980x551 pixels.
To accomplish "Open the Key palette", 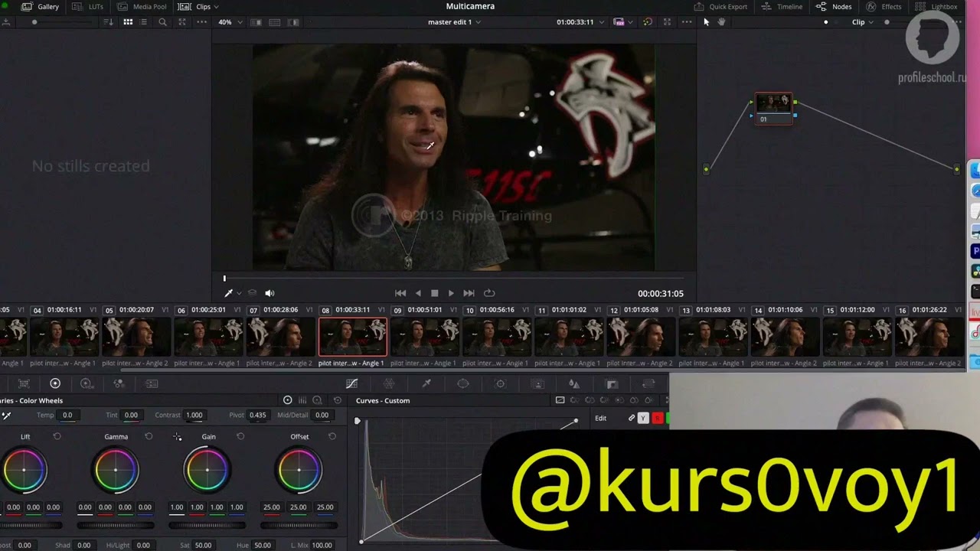I will (612, 383).
